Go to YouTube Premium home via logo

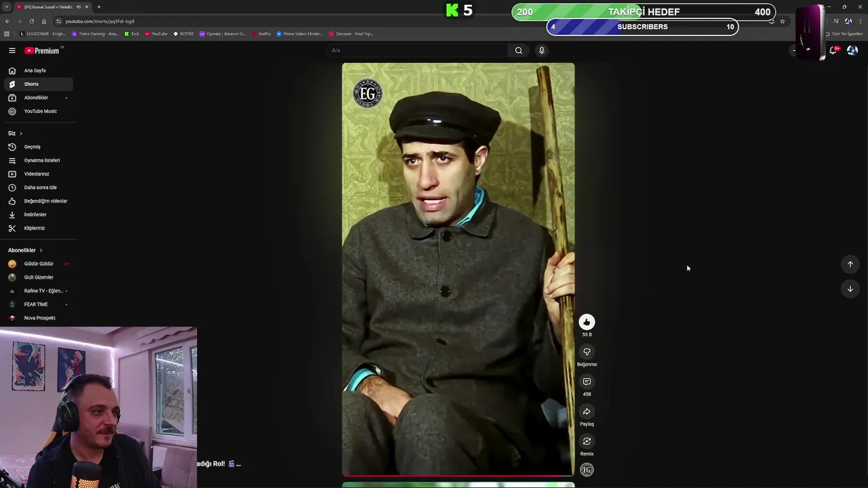[43, 51]
